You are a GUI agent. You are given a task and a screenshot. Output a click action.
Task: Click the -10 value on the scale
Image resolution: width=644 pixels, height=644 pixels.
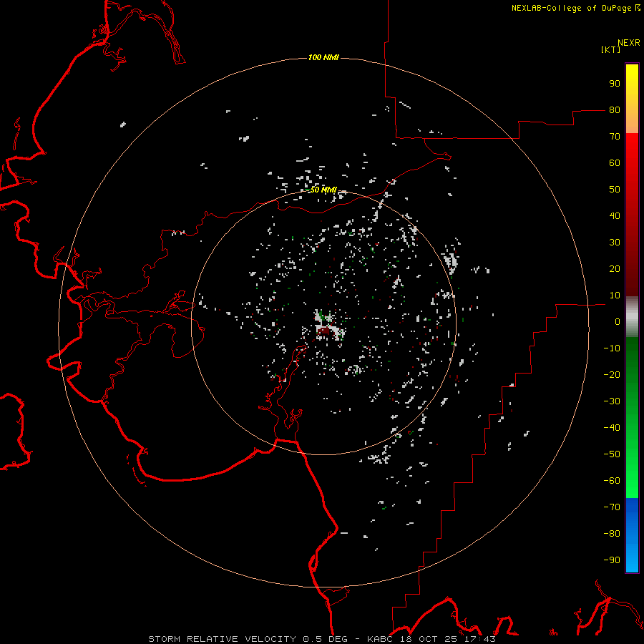612,348
